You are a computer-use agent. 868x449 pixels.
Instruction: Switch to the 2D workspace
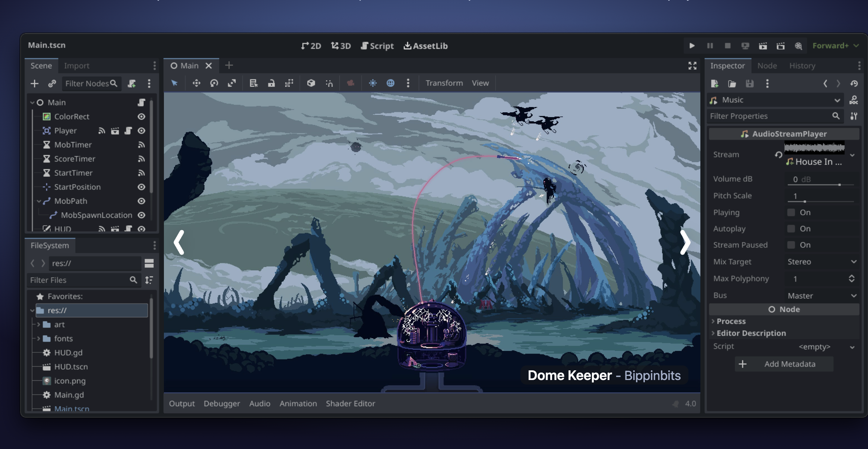pos(311,46)
